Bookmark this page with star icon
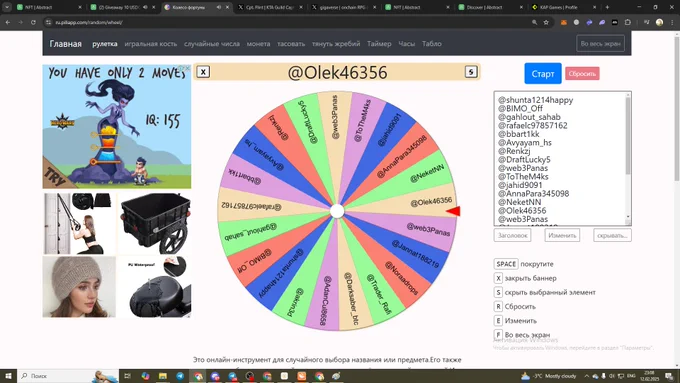Image resolution: width=680 pixels, height=383 pixels. coord(546,22)
